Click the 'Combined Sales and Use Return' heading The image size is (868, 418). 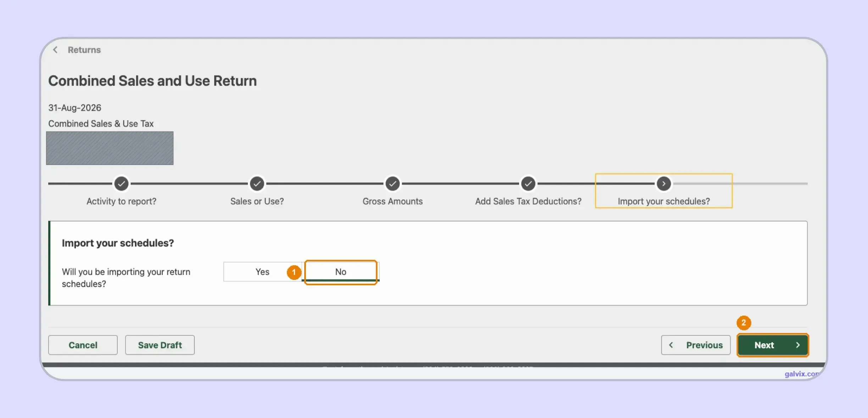152,81
